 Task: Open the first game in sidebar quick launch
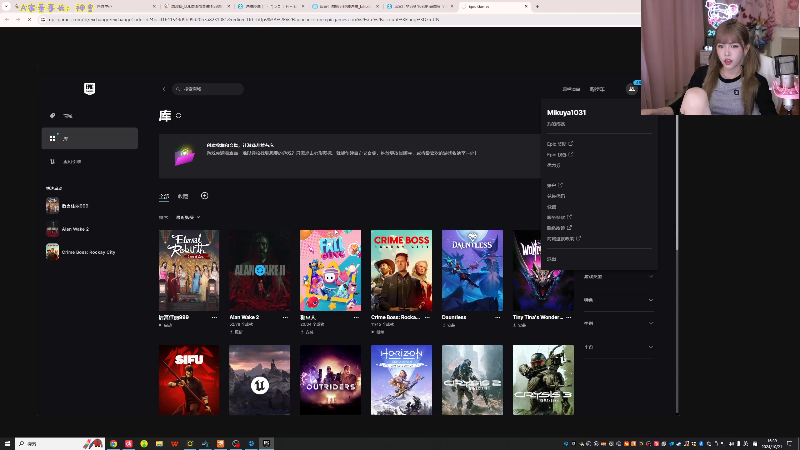tap(67, 206)
